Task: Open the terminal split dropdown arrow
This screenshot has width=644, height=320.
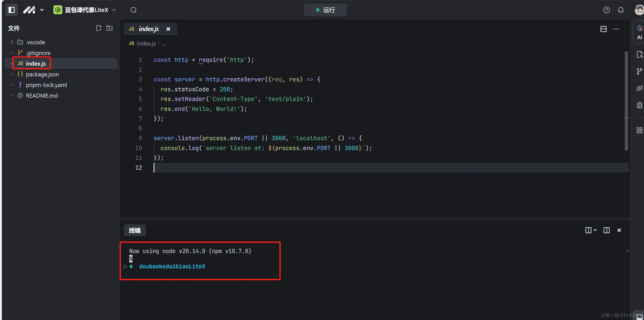Action: pos(595,230)
